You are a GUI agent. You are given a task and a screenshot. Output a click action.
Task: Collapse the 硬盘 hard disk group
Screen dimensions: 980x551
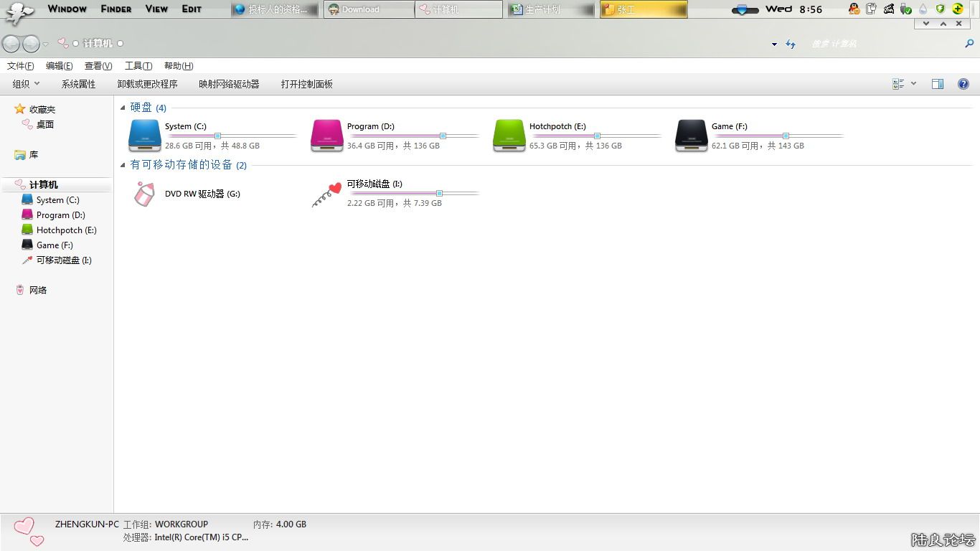(x=123, y=107)
